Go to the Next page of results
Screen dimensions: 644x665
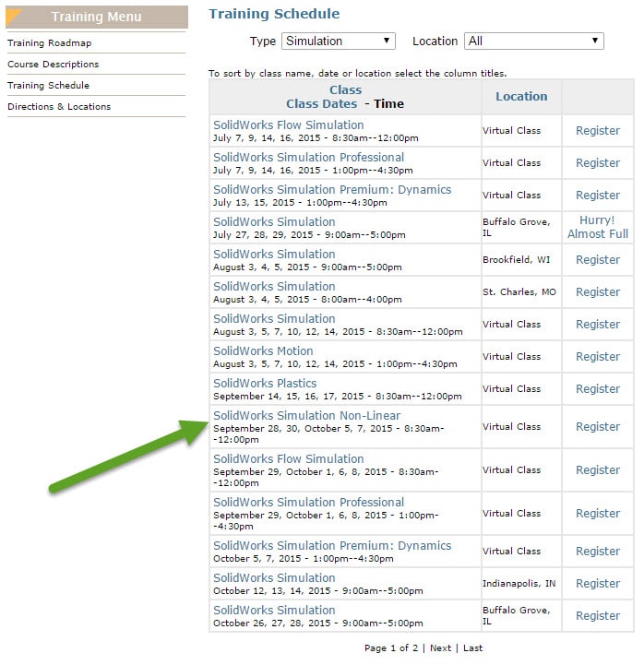pos(441,648)
